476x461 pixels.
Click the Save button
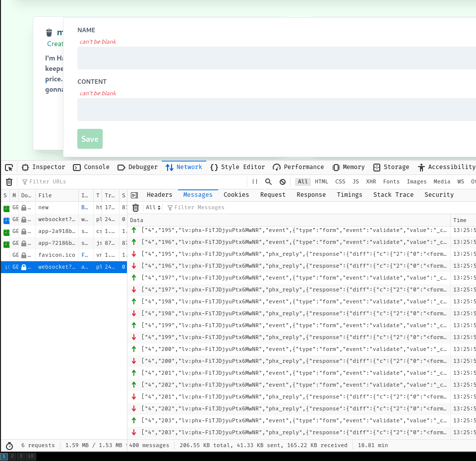click(90, 139)
